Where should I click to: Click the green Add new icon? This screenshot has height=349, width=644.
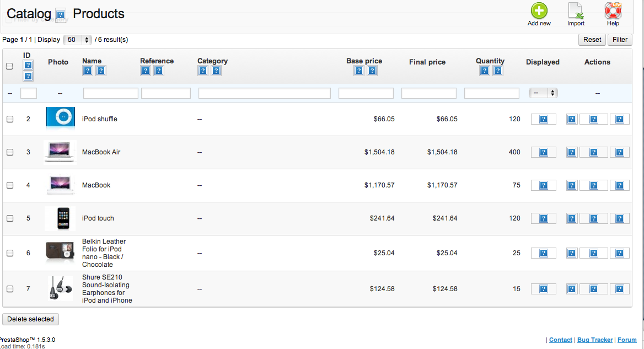539,10
